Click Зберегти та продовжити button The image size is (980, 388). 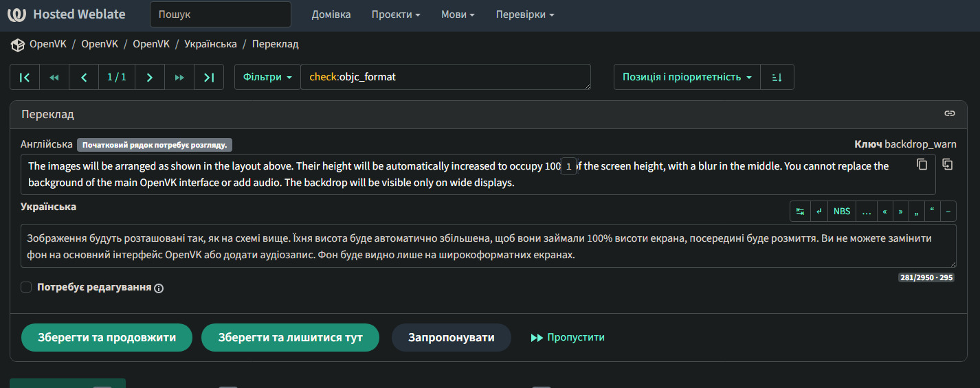tap(107, 337)
